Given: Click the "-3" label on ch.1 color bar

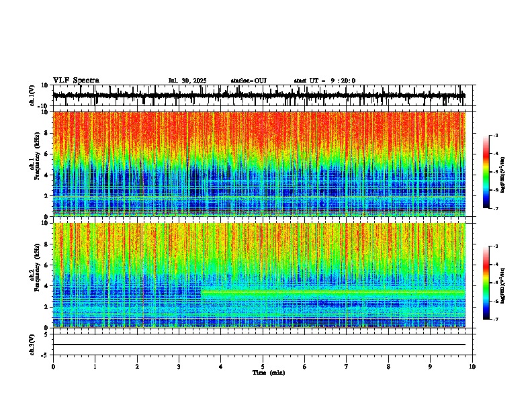Looking at the screenshot, I should click(x=496, y=136).
